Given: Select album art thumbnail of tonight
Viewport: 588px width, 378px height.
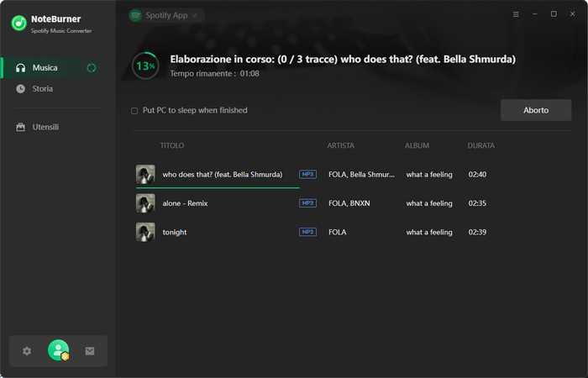Looking at the screenshot, I should (x=145, y=232).
